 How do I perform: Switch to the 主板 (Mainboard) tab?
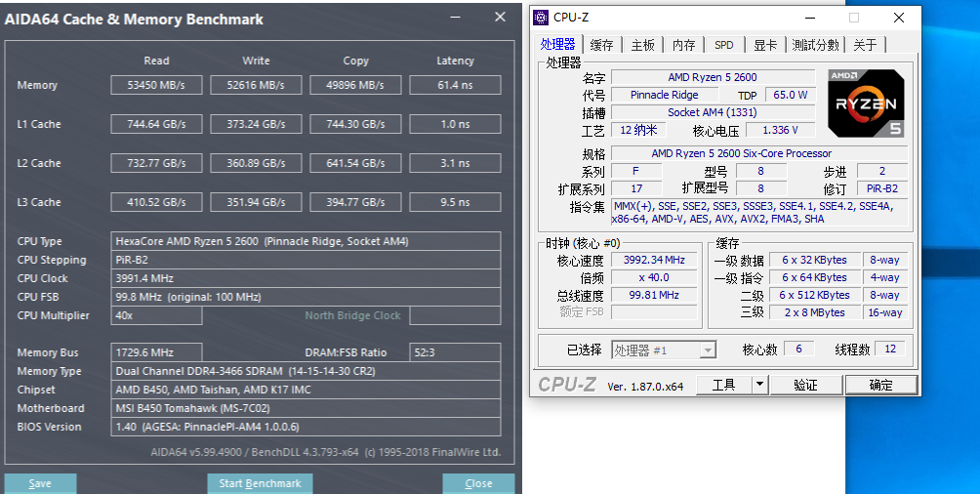[642, 45]
